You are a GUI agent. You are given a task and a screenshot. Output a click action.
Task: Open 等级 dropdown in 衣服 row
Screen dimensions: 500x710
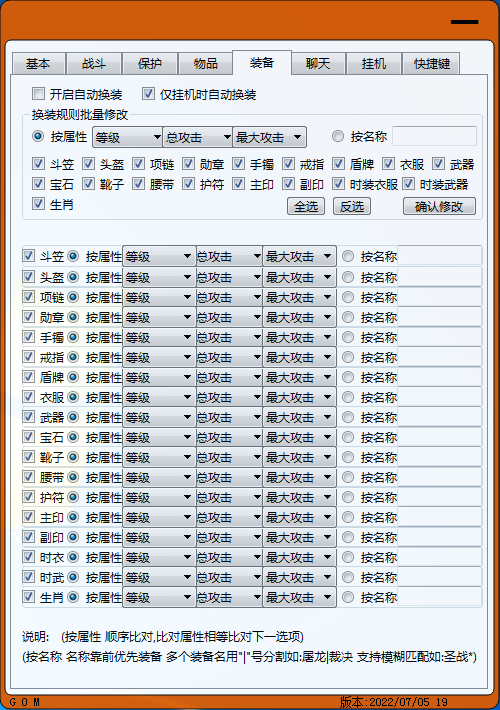pyautogui.click(x=159, y=397)
